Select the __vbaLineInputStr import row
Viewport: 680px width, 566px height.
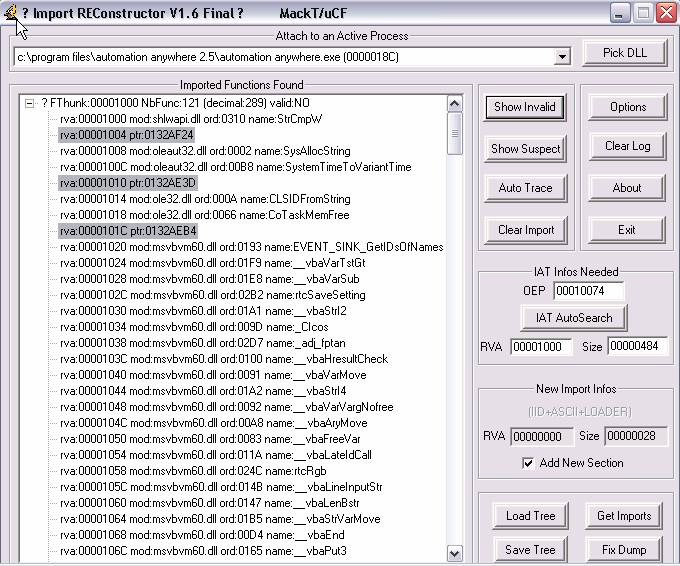[x=221, y=487]
